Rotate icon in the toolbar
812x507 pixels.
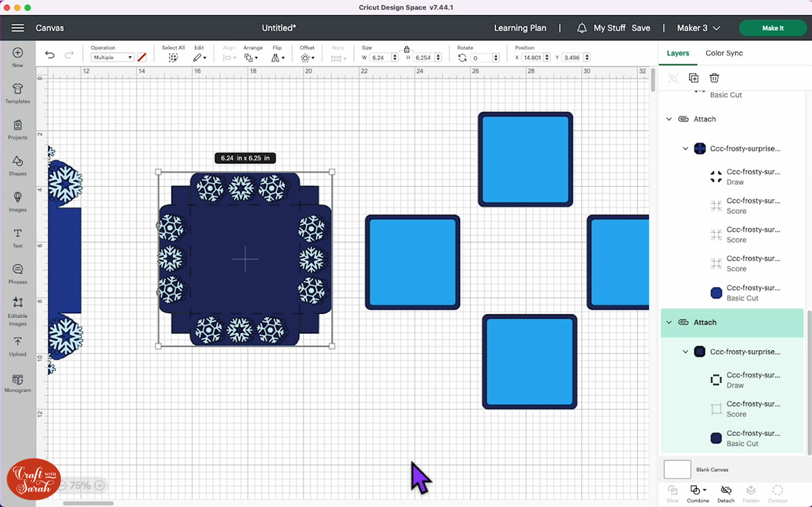462,58
